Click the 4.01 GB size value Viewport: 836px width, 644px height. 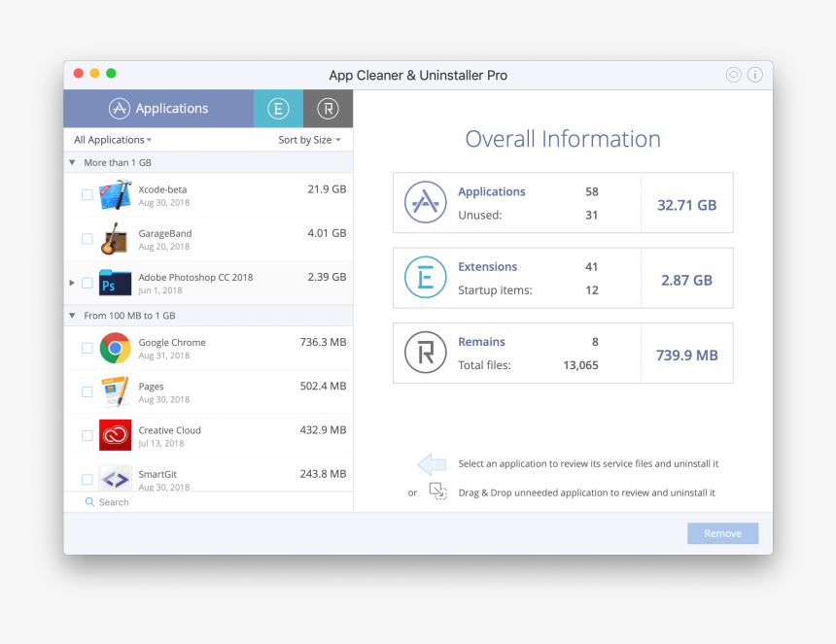(327, 233)
